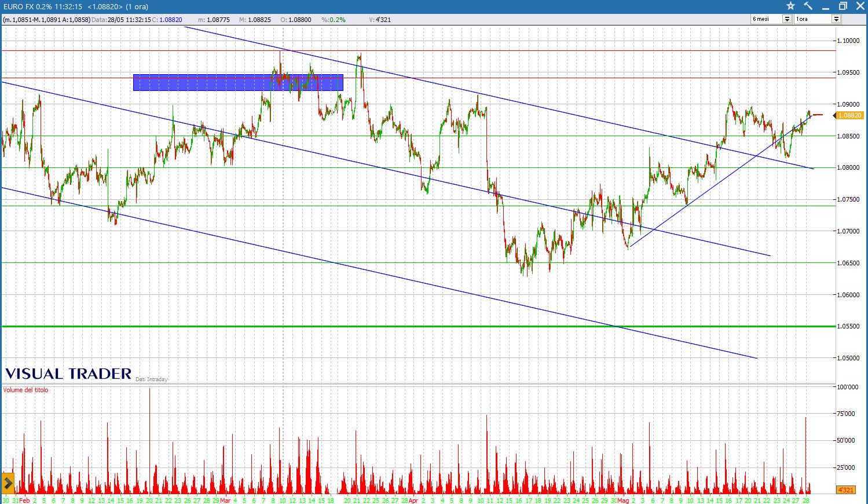Image resolution: width=868 pixels, height=504 pixels.
Task: Click the orange volume value tag 4'321
Action: [x=845, y=490]
